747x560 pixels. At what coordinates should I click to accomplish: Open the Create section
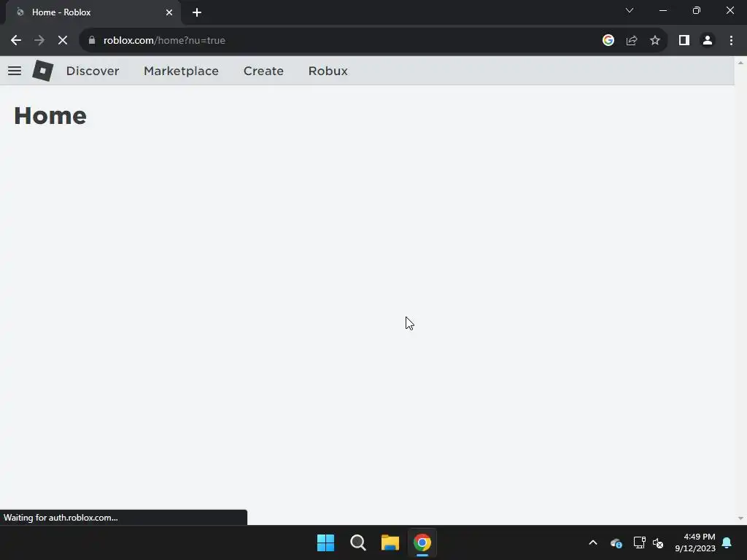(x=263, y=71)
